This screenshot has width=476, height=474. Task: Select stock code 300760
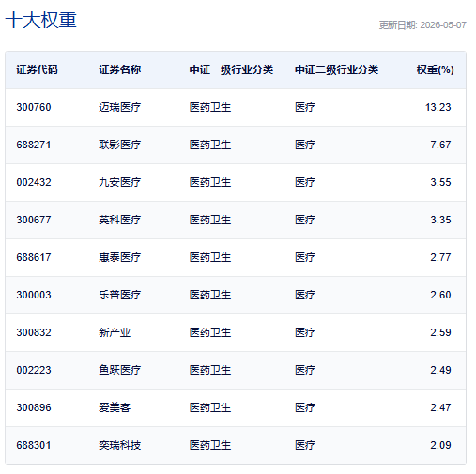(x=34, y=107)
